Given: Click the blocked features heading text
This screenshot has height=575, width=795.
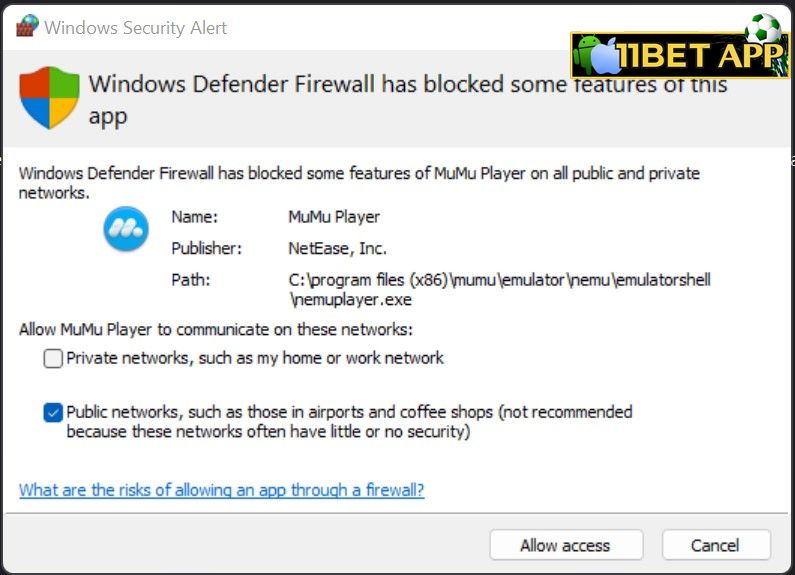Looking at the screenshot, I should point(408,100).
